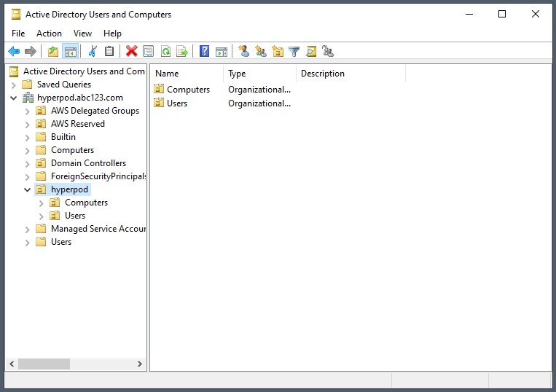The height and width of the screenshot is (392, 556).
Task: Click the Filter funnel icon
Action: tap(294, 52)
